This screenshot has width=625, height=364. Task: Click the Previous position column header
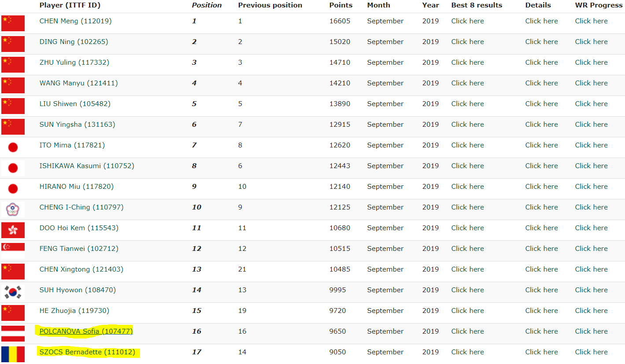point(270,5)
